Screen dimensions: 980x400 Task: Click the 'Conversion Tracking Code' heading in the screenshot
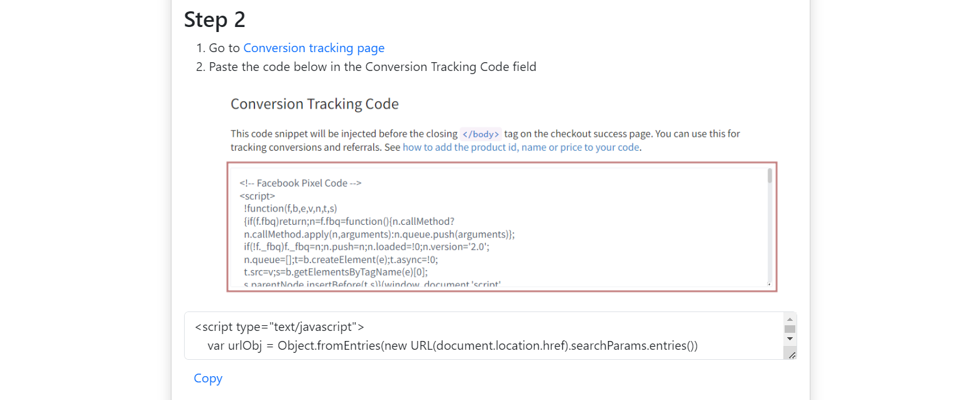(x=314, y=104)
